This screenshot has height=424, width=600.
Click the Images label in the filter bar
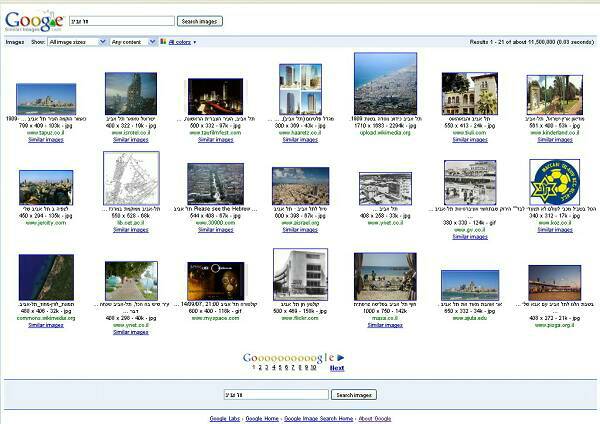coord(15,42)
